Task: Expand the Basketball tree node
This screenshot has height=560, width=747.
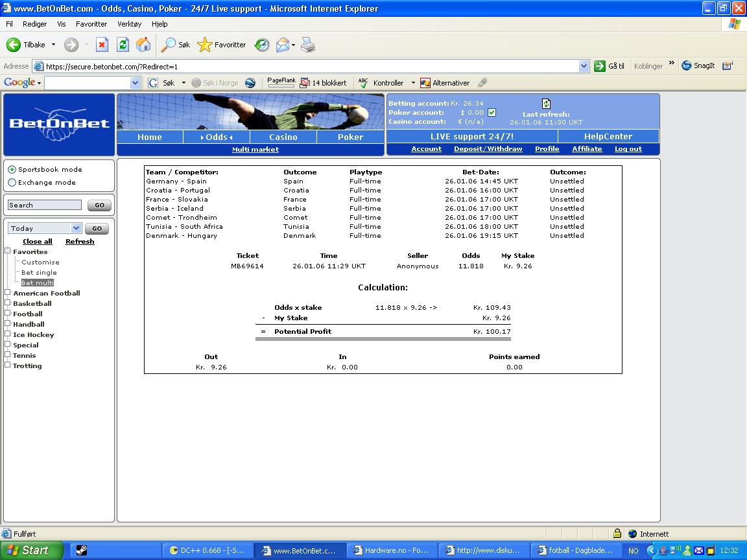Action: 8,303
